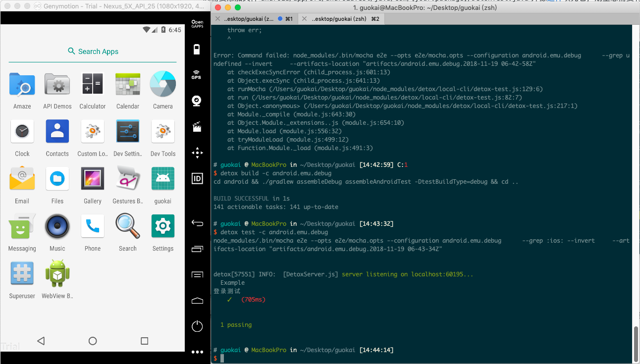Click Genymotion power button
Screen dimensions: 640x364
[197, 326]
